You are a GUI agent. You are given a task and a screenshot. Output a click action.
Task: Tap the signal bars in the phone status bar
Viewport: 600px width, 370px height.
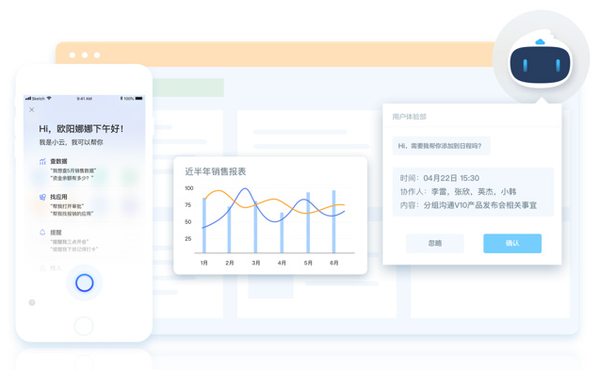pyautogui.click(x=28, y=98)
